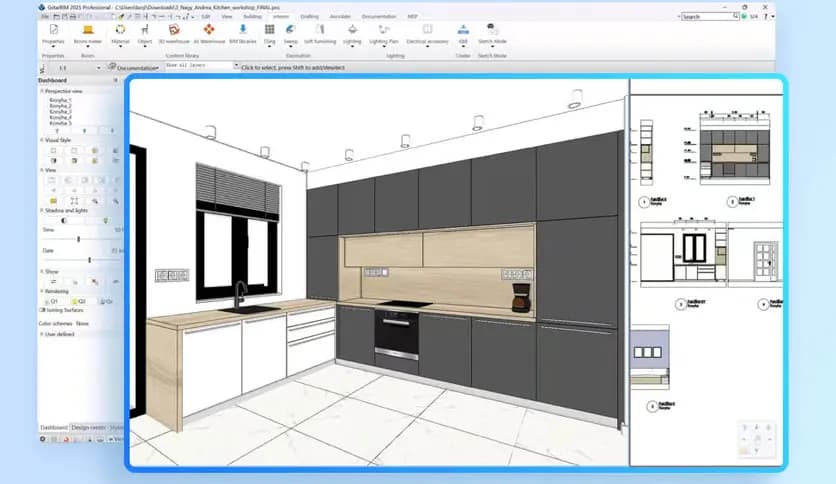Click the green status indicator icon
This screenshot has height=484, width=836.
pyautogui.click(x=744, y=17)
